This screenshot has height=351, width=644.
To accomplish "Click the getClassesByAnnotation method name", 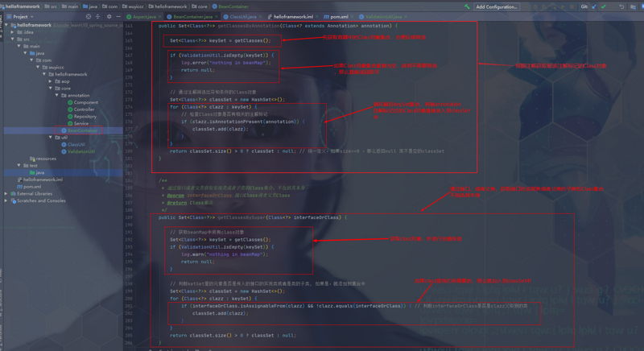I will pyautogui.click(x=249, y=26).
